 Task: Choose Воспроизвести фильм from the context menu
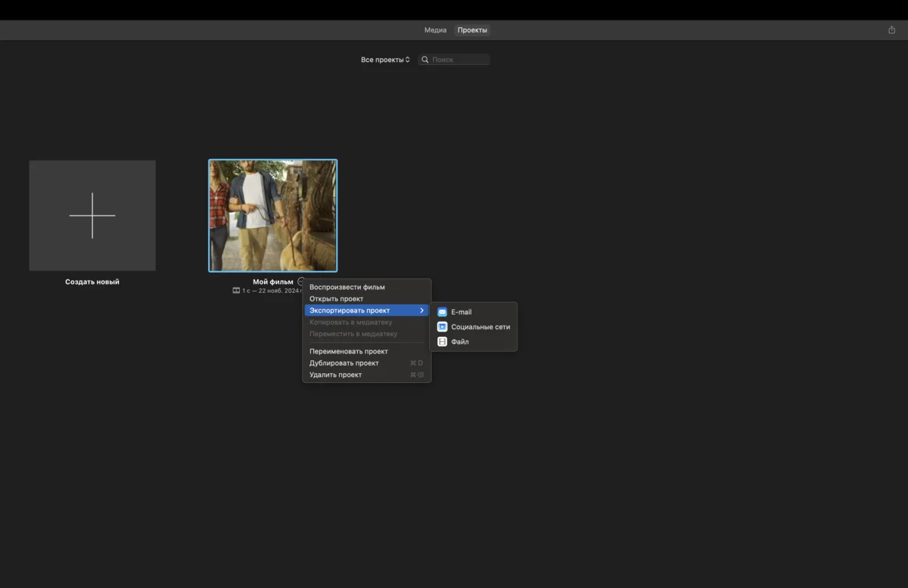click(x=347, y=288)
